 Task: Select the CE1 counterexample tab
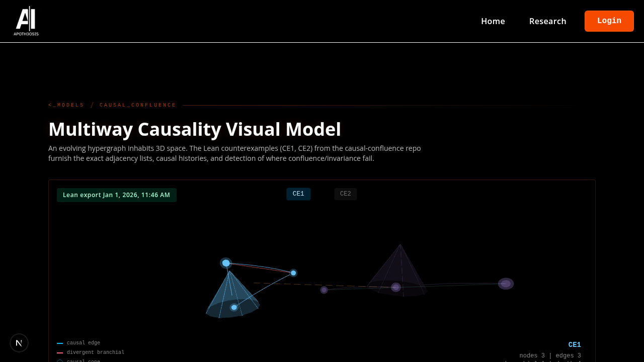298,193
